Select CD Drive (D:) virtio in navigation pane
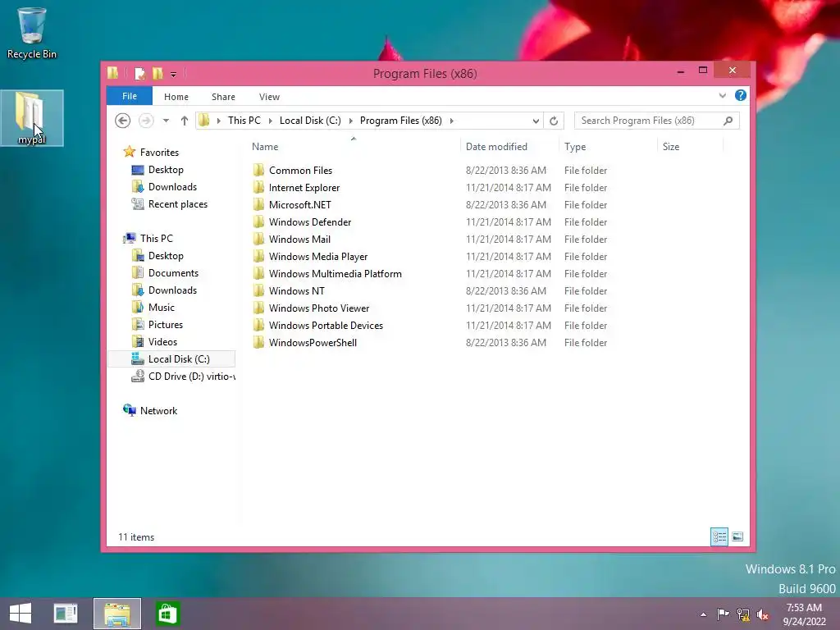The width and height of the screenshot is (840, 630). [x=183, y=377]
